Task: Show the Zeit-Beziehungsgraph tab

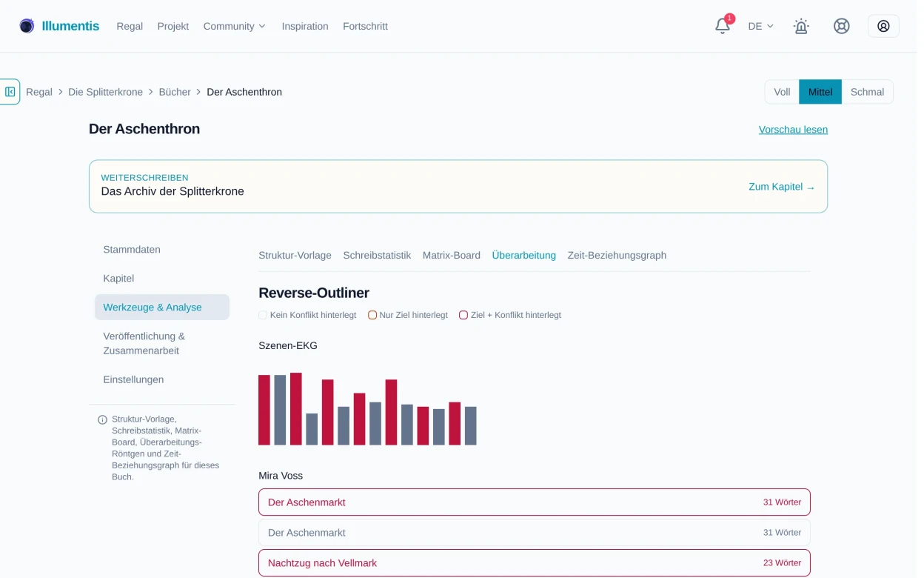Action: coord(617,255)
